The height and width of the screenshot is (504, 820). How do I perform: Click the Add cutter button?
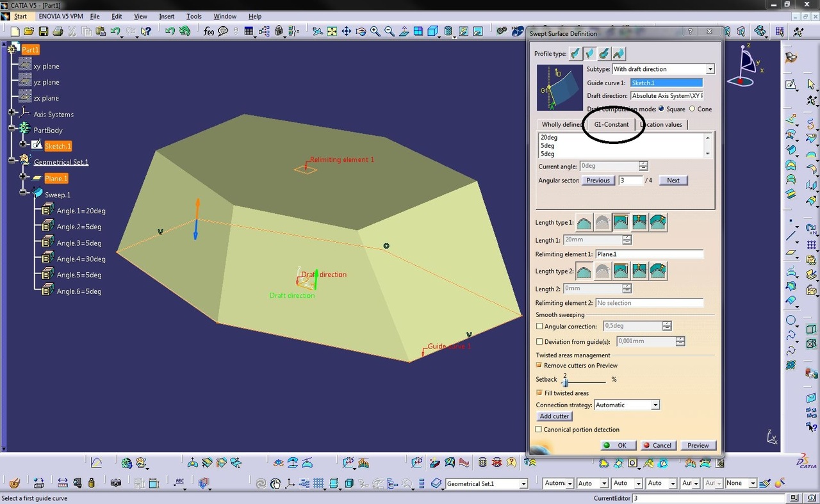554,416
